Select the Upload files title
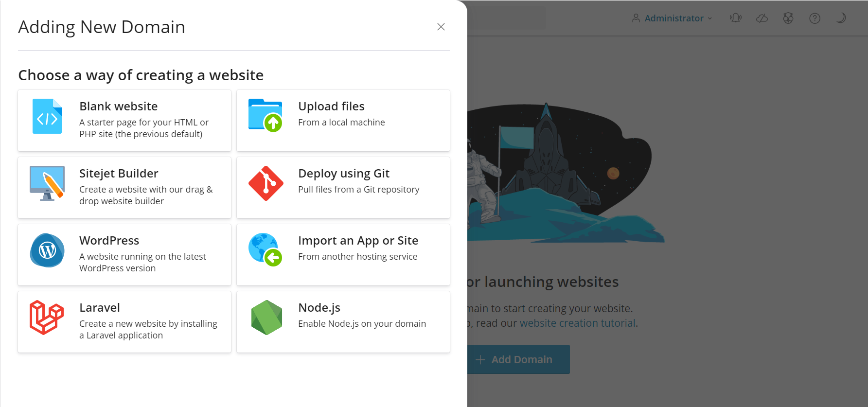 pyautogui.click(x=331, y=106)
